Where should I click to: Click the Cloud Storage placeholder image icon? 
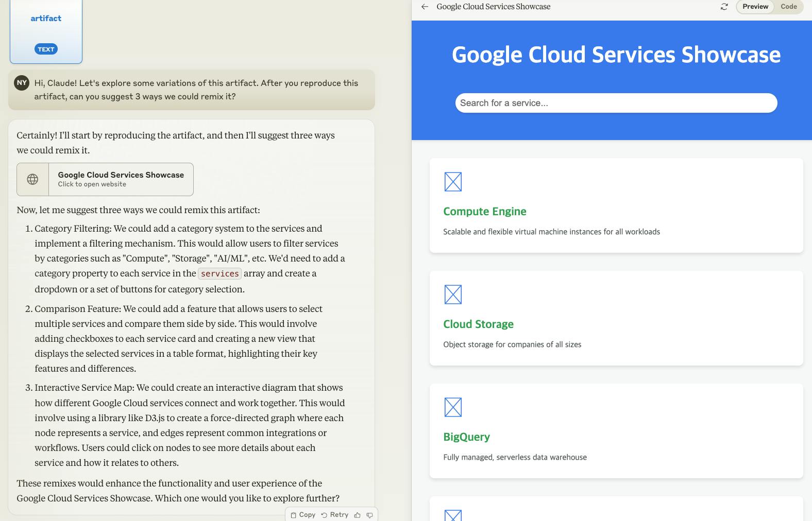tap(453, 294)
